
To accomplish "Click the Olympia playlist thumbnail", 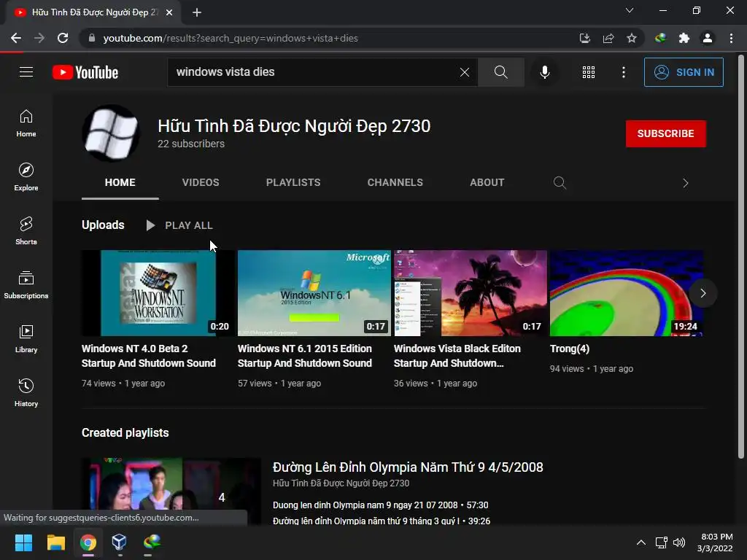I will tap(171, 491).
